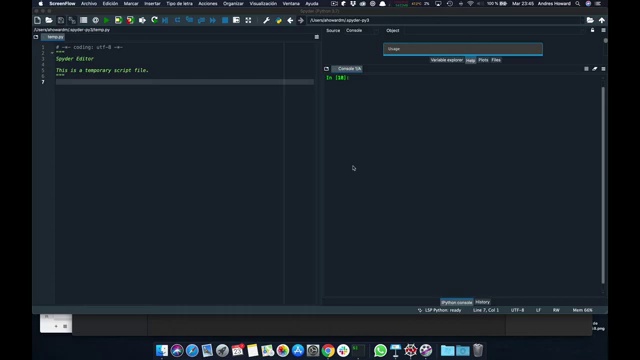
Task: Open the IPython console options menu icon
Action: pyautogui.click(x=603, y=69)
